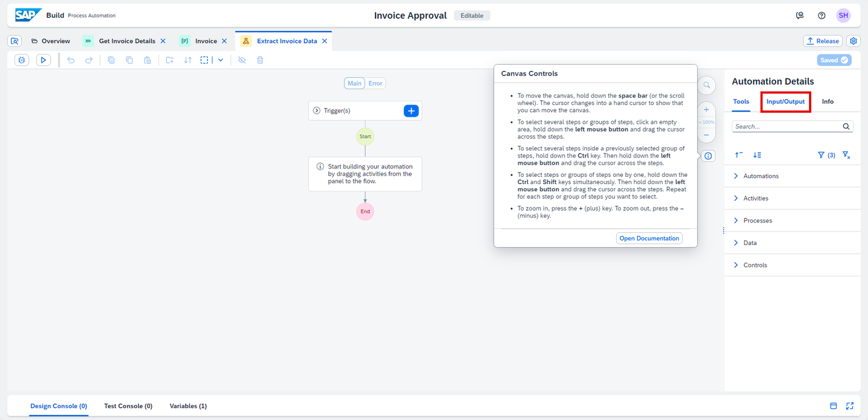Switch the canvas to Error view
This screenshot has width=868, height=420.
point(376,83)
